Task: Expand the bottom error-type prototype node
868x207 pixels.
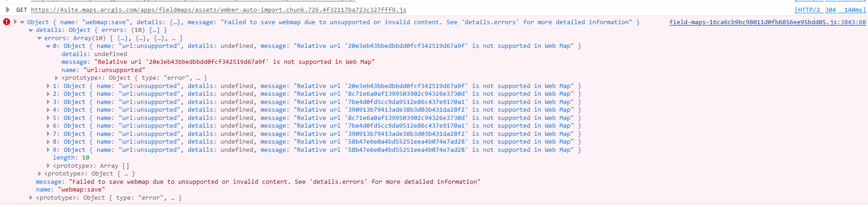Action: click(31, 198)
